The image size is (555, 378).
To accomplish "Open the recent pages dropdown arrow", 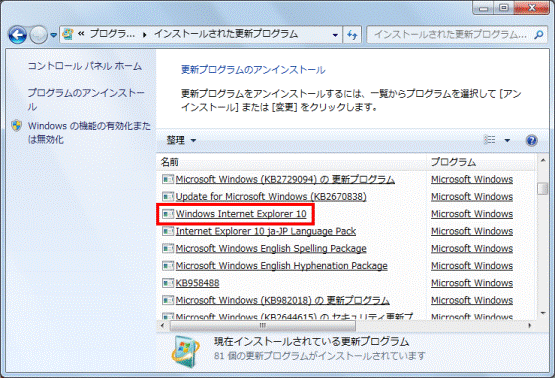I will pyautogui.click(x=53, y=35).
